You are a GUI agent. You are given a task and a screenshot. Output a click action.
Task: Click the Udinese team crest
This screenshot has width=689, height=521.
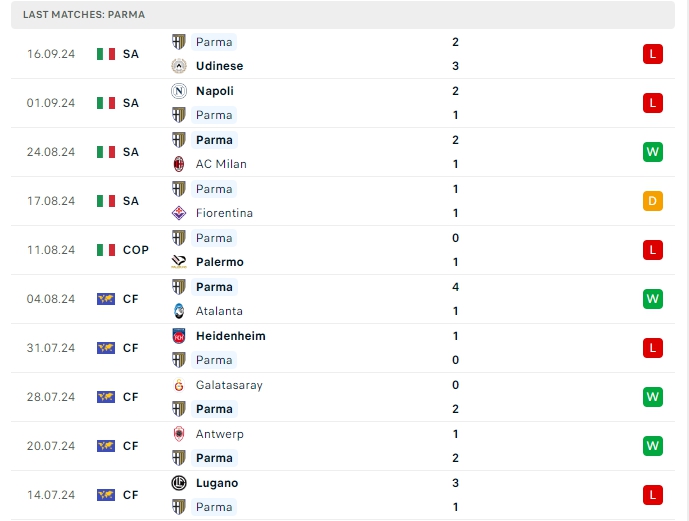point(179,66)
